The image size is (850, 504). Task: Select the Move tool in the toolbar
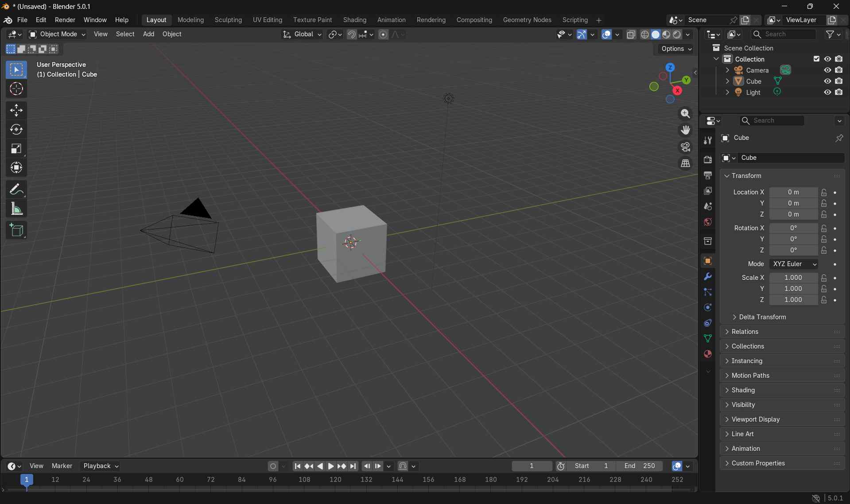pyautogui.click(x=16, y=110)
